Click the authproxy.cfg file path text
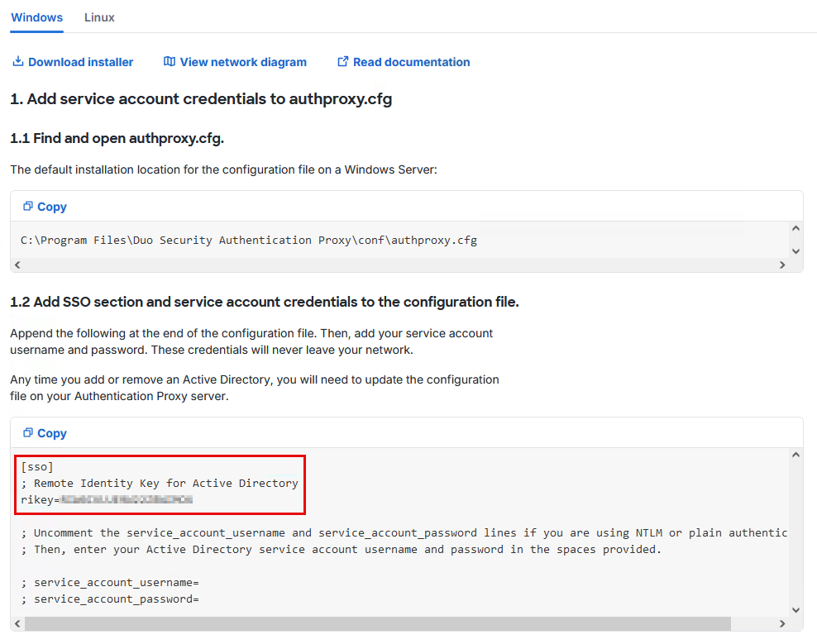This screenshot has height=644, width=817. click(248, 241)
